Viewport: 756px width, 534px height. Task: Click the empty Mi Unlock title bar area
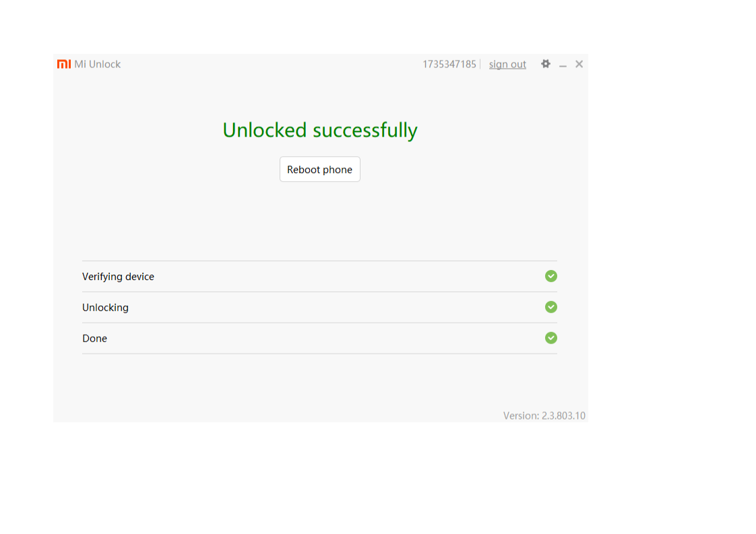[270, 65]
